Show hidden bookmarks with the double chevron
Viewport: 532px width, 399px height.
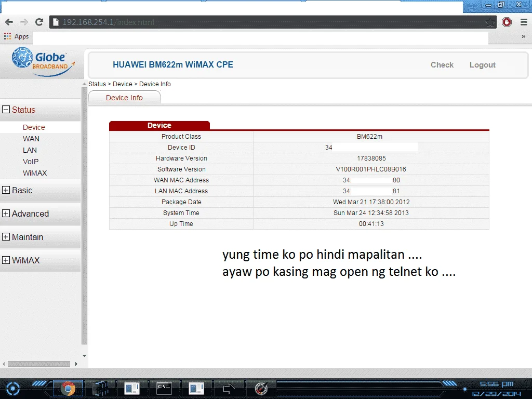(523, 36)
